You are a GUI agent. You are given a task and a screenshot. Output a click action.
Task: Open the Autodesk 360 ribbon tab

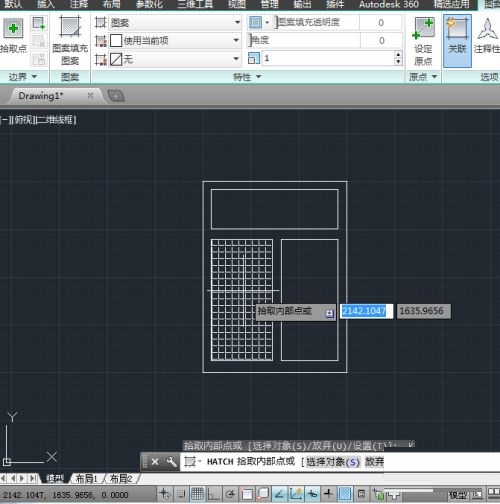(389, 4)
